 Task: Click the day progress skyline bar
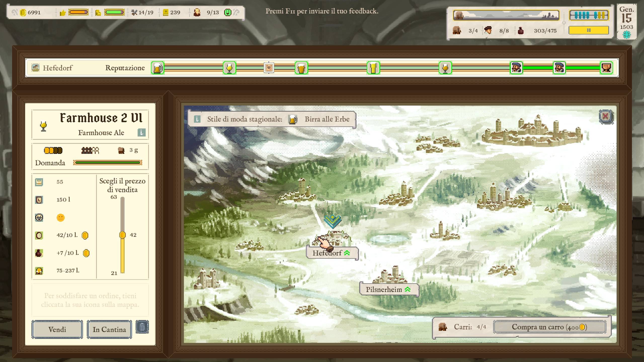pyautogui.click(x=506, y=15)
